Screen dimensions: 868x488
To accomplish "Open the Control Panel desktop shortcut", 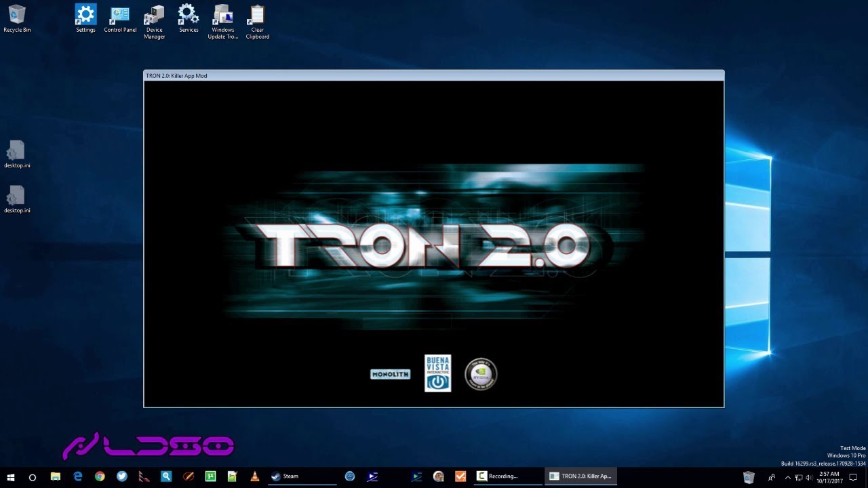I will click(120, 19).
